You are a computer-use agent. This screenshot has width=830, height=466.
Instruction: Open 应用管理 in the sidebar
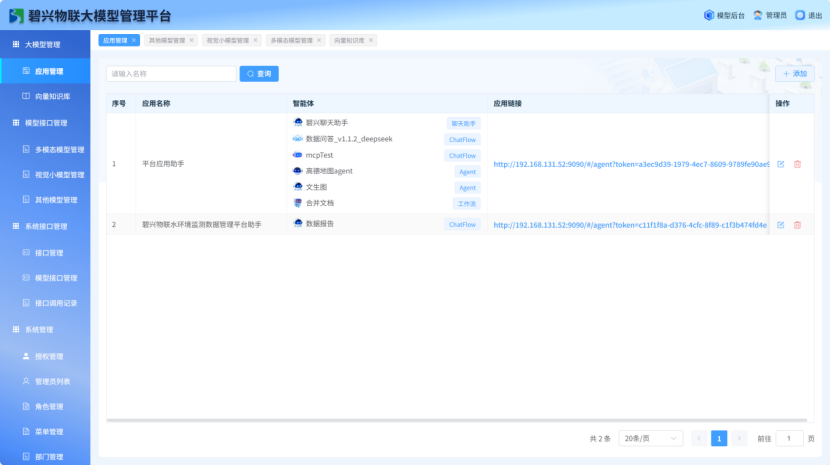tap(45, 71)
